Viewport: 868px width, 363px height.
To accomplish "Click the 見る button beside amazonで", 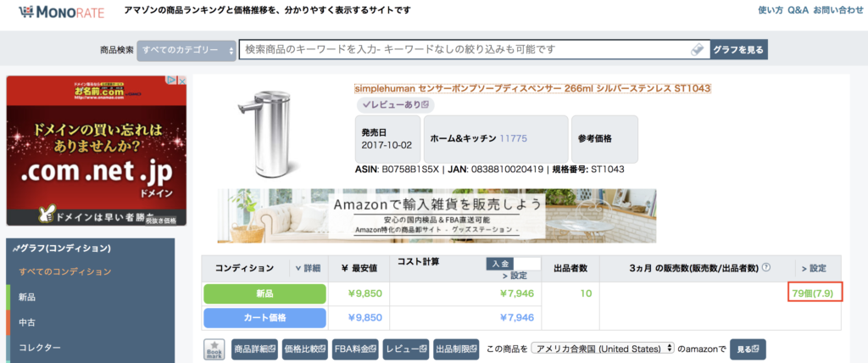I will click(748, 349).
